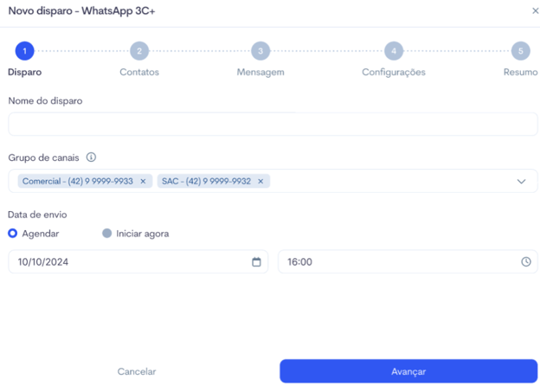
Task: Select the Contatos step label
Action: (x=139, y=73)
